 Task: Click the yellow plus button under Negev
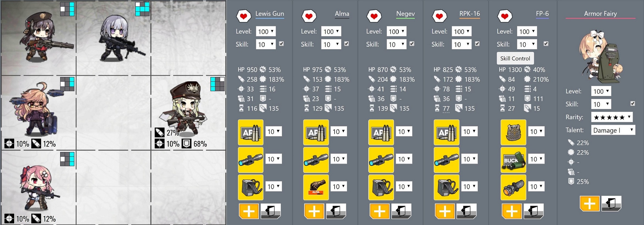click(x=380, y=211)
